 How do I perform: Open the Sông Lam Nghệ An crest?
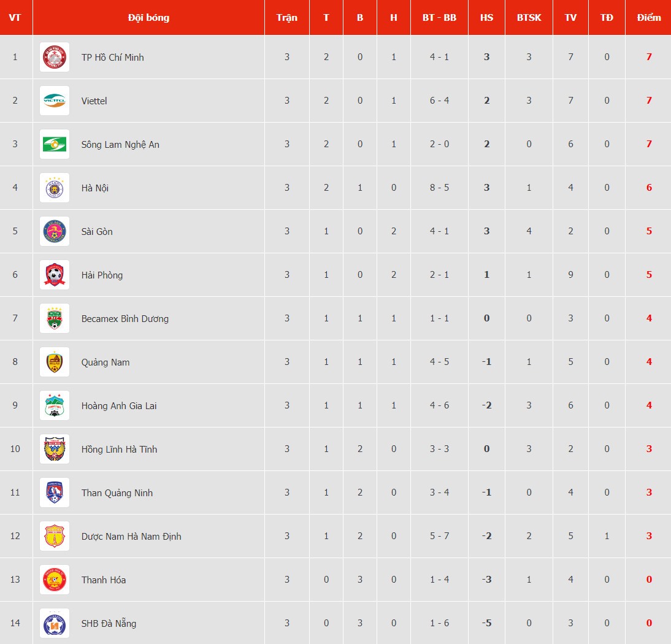(55, 144)
